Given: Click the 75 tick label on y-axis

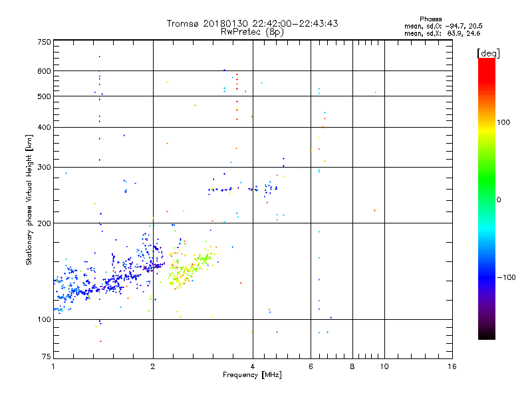Looking at the screenshot, I should [47, 356].
